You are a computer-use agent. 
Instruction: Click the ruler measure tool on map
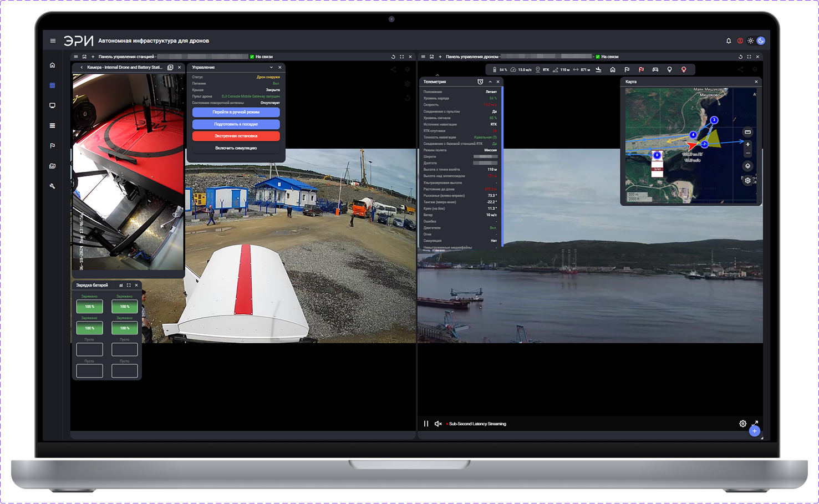point(747,132)
